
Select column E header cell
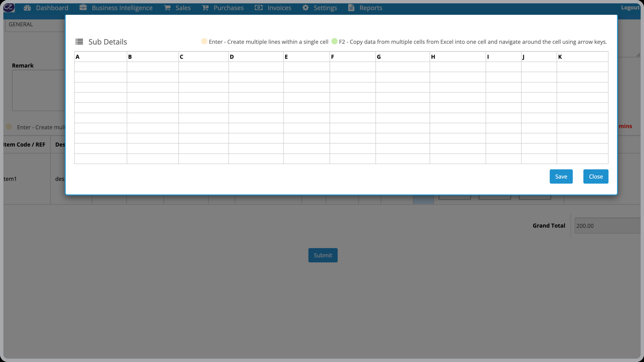(x=307, y=57)
